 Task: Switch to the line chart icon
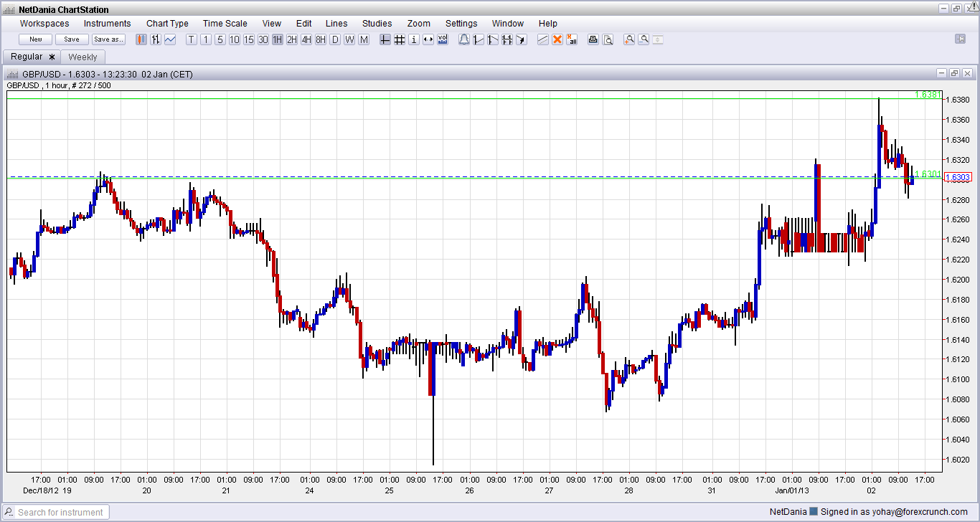coord(170,39)
